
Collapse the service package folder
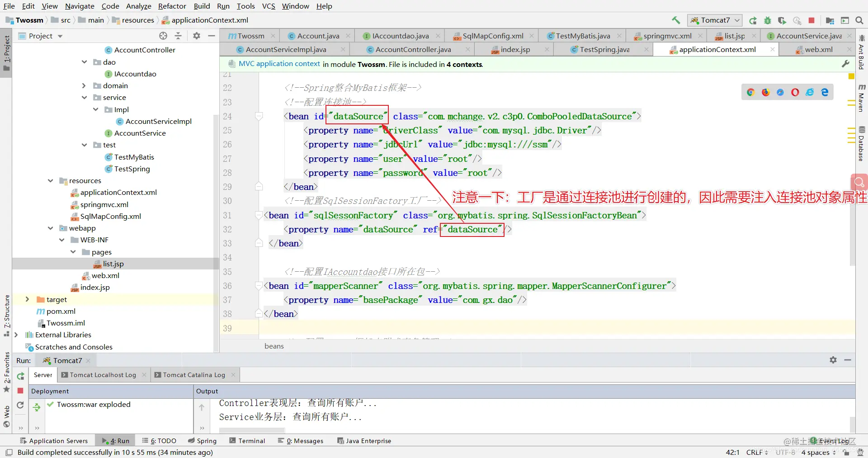[84, 97]
